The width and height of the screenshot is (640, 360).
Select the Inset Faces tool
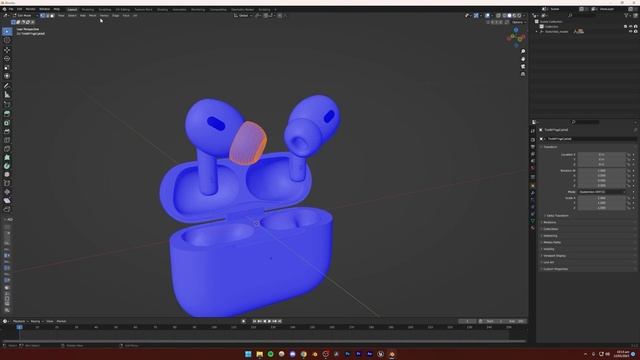pyautogui.click(x=7, y=123)
